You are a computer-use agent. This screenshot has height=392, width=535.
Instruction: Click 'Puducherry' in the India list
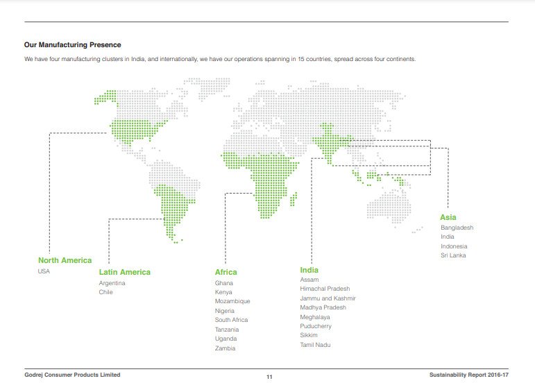coord(316,326)
